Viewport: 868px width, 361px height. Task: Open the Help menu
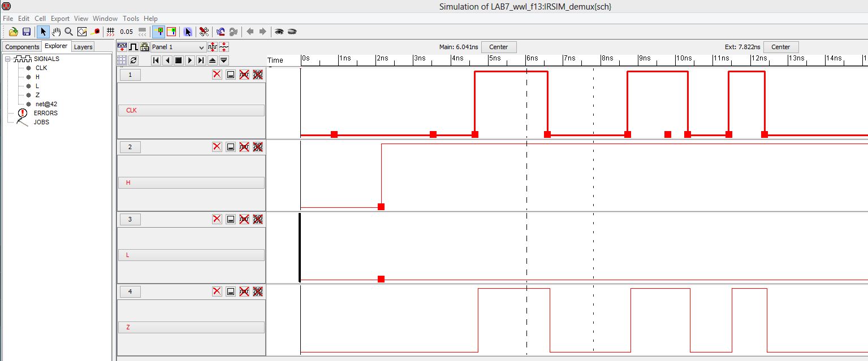(x=151, y=19)
